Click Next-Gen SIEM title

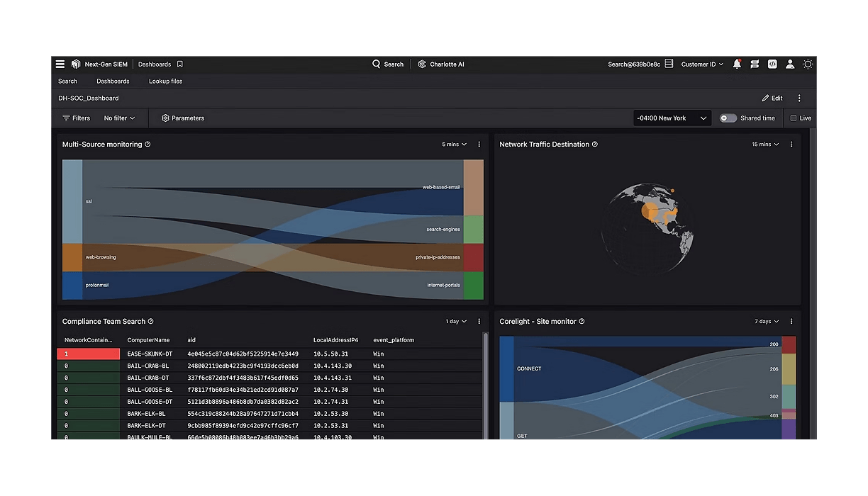pos(106,64)
